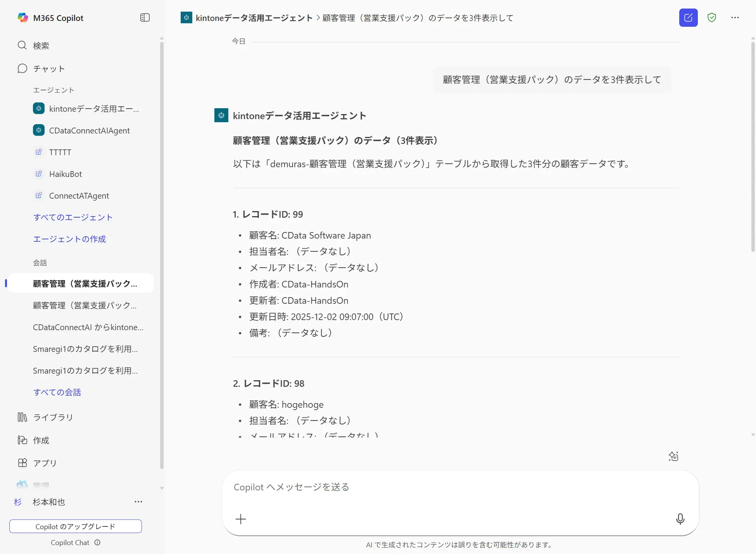Click the new chat compose icon
756x554 pixels.
(688, 18)
